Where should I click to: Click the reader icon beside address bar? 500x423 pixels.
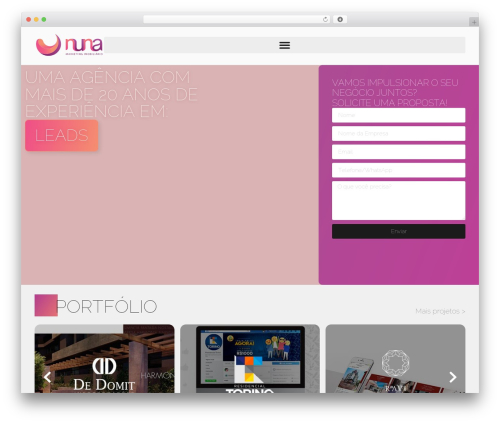coord(340,19)
